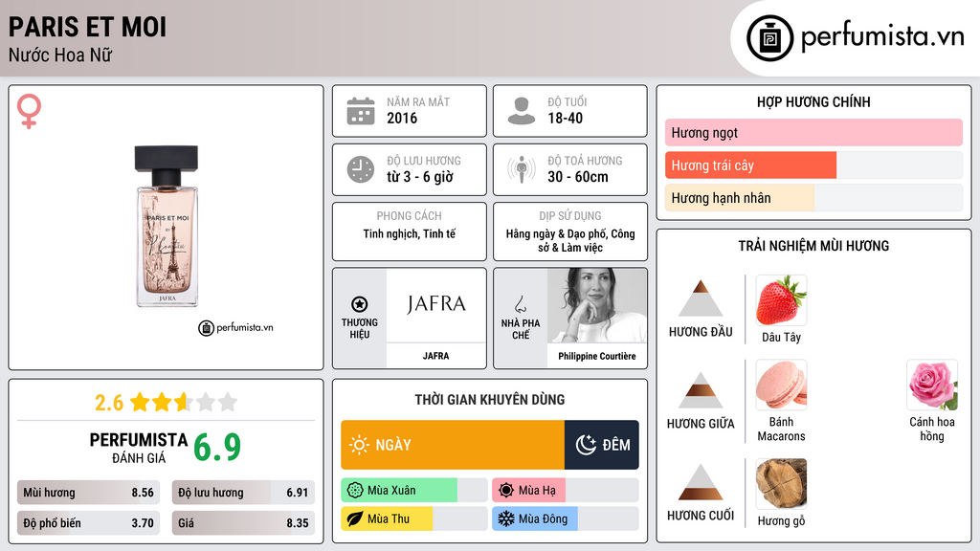
Task: Click the base note pyramid icon Hương Cuối
Action: pos(701,482)
